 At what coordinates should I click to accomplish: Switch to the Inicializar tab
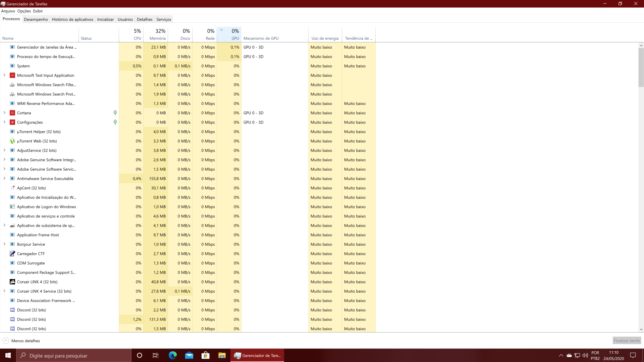click(x=105, y=19)
